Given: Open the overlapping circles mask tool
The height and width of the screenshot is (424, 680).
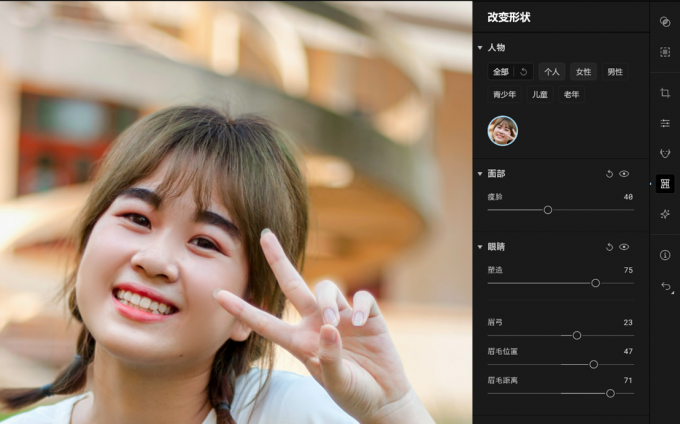Looking at the screenshot, I should [665, 22].
